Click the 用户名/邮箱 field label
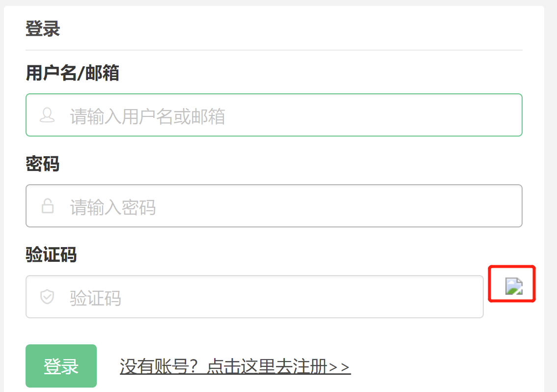This screenshot has height=392, width=557. point(73,73)
